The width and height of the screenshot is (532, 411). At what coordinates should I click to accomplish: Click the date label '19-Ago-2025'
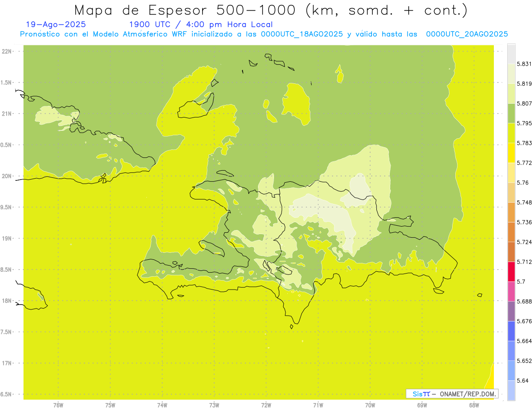tap(56, 25)
